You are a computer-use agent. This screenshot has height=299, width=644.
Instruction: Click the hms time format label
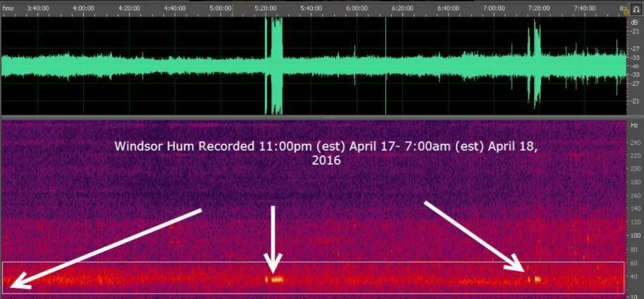coord(8,8)
